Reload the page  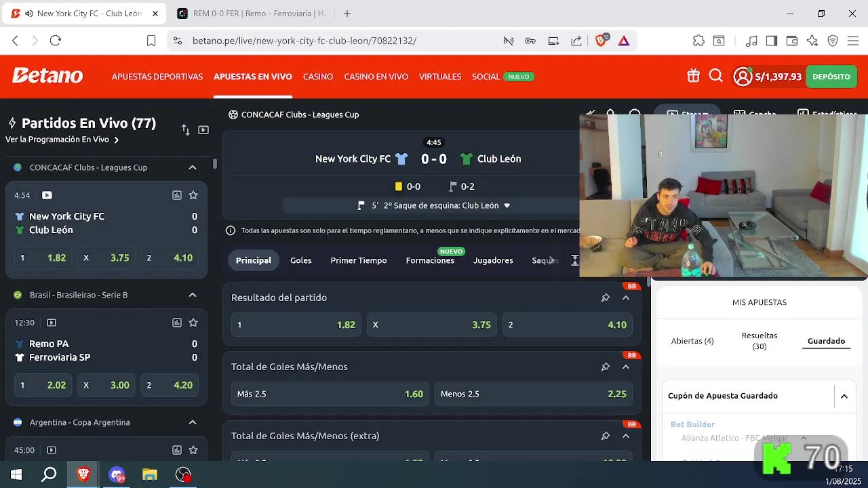click(x=56, y=41)
